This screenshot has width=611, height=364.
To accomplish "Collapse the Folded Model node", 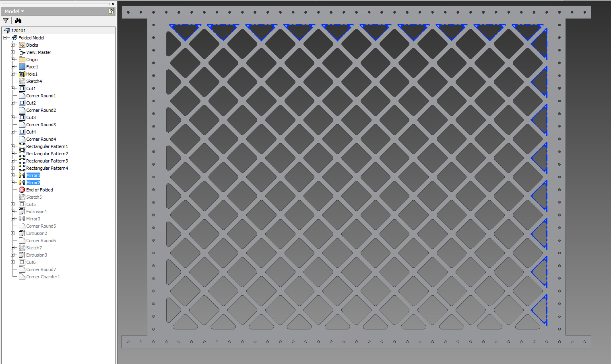I will click(6, 38).
